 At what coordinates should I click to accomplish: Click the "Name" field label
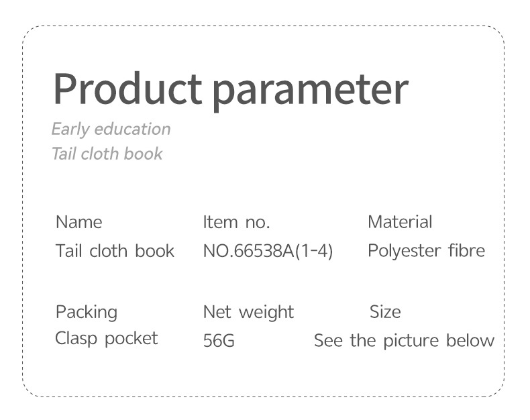78,222
